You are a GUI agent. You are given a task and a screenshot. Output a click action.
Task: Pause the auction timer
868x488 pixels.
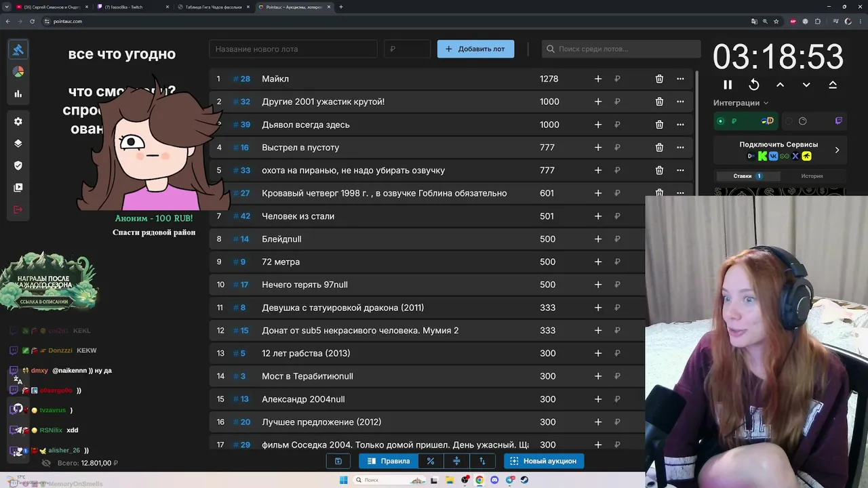click(x=728, y=85)
